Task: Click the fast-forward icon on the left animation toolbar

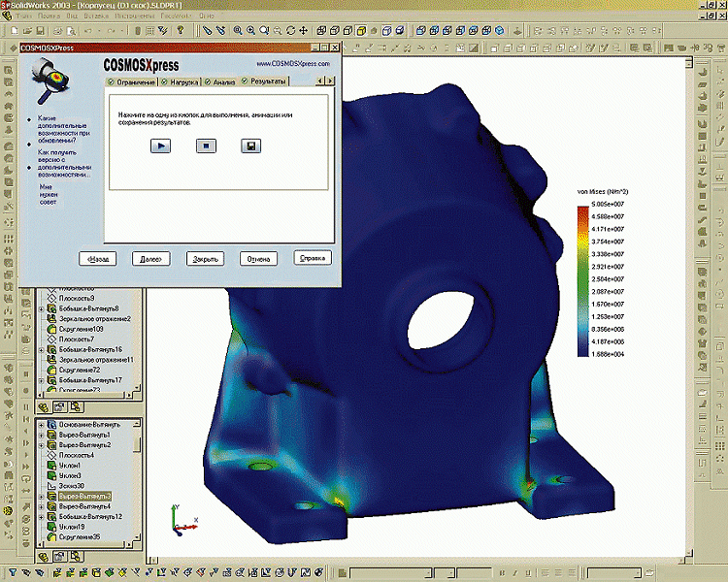Action: coord(26,467)
